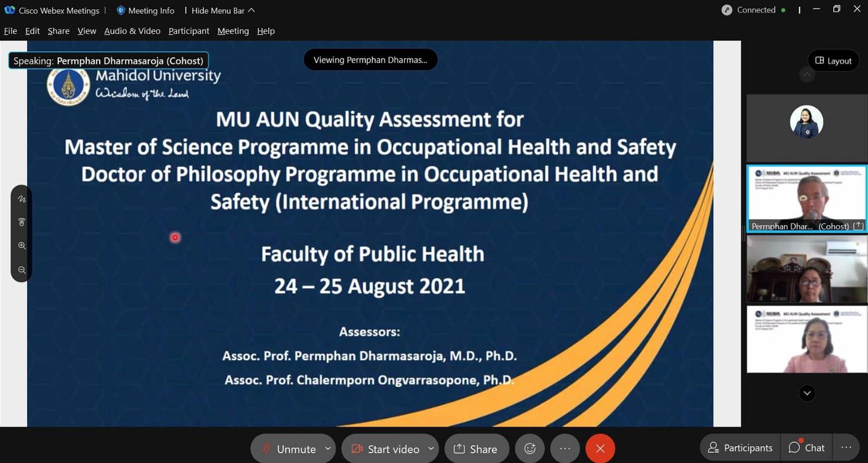The width and height of the screenshot is (868, 463).
Task: Open video options arrow beside Start video
Action: pos(431,449)
